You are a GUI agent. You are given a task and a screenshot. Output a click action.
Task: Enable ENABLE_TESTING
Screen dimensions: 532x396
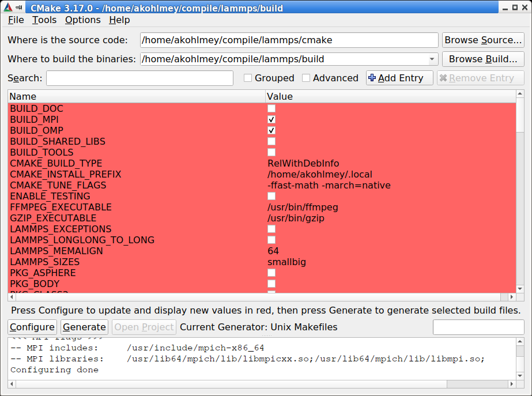point(270,196)
